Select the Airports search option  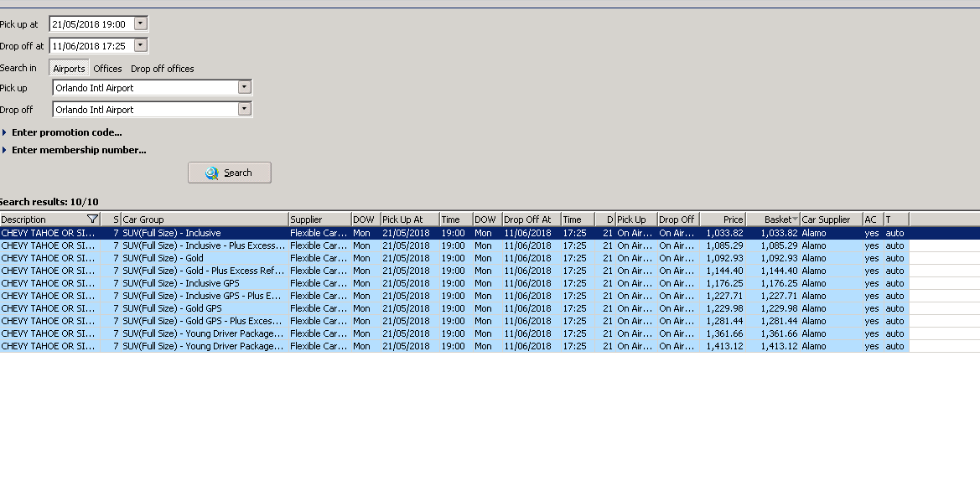(x=69, y=69)
